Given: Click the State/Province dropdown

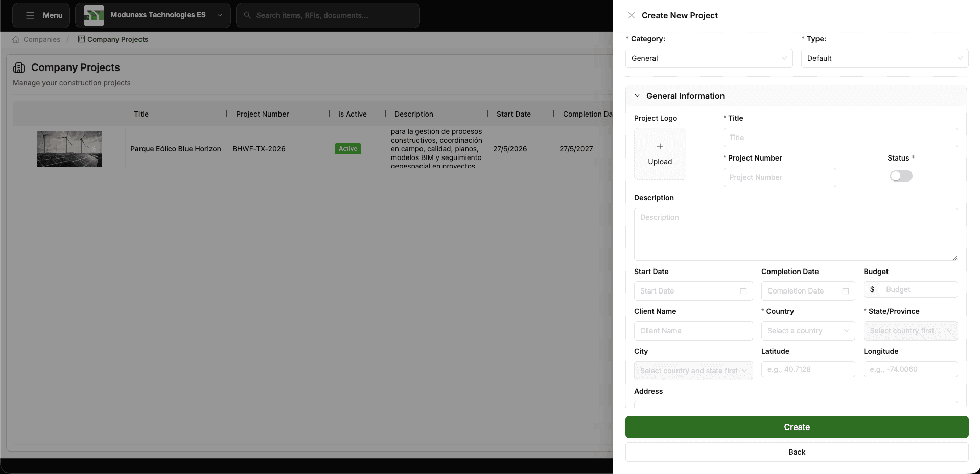Looking at the screenshot, I should (x=911, y=331).
